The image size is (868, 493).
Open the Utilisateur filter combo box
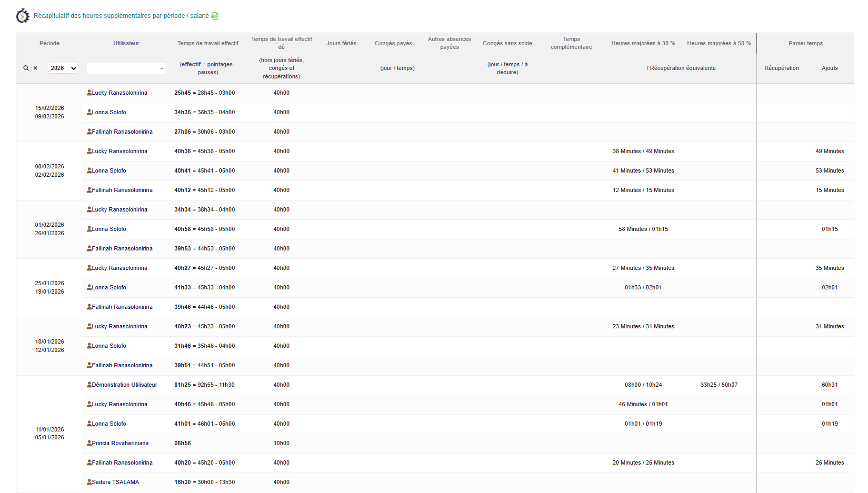coord(126,68)
